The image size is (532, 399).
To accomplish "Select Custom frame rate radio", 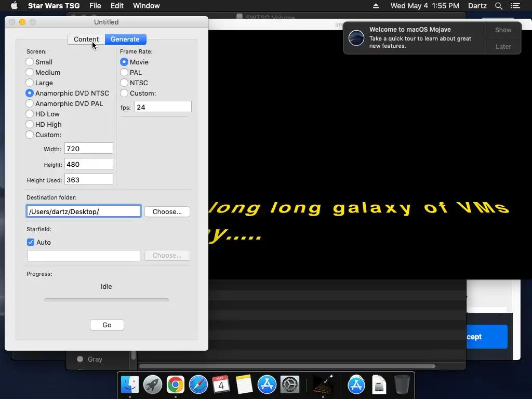I will [x=124, y=93].
